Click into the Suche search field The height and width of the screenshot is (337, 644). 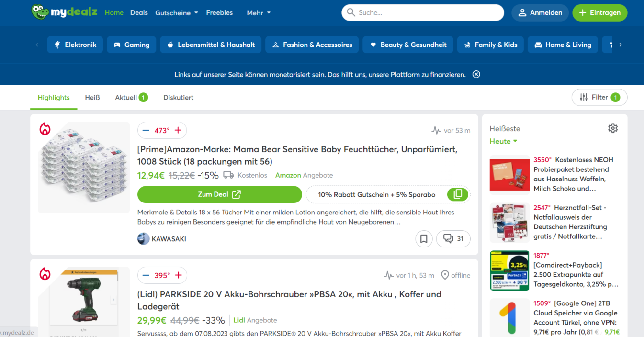coord(426,13)
